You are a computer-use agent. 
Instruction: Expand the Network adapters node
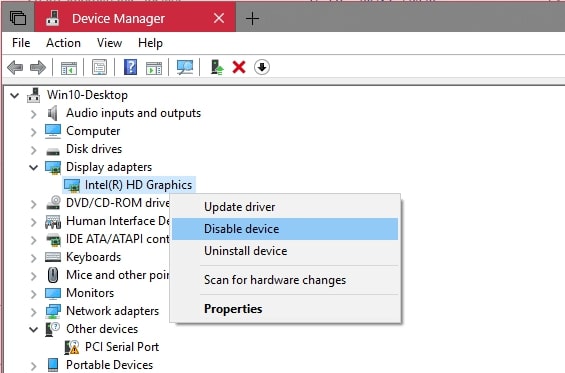[34, 312]
